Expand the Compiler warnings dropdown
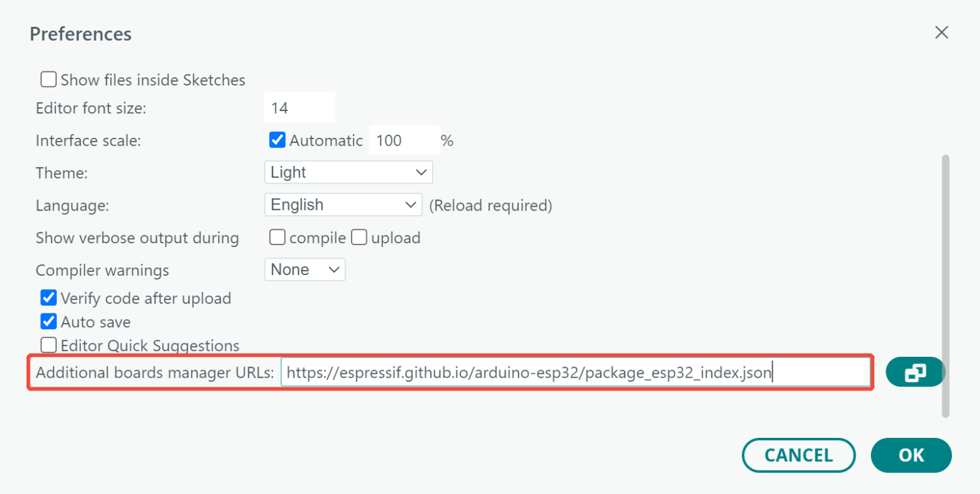 [305, 269]
